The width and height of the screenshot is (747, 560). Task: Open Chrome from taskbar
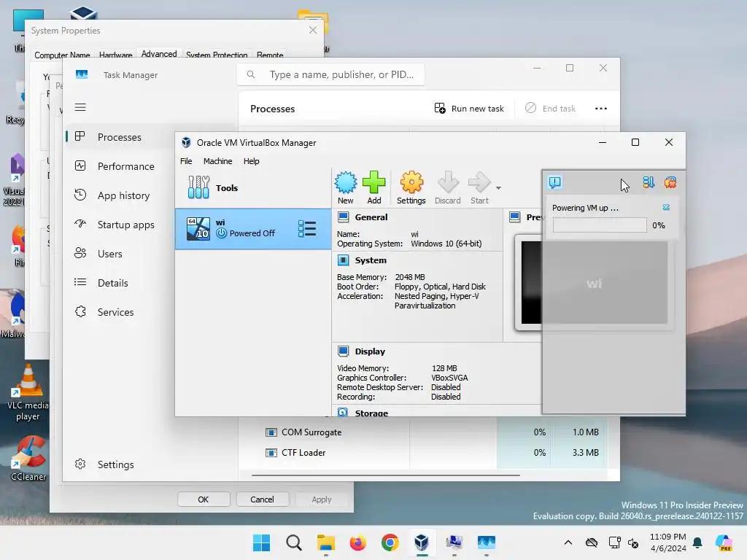[390, 542]
